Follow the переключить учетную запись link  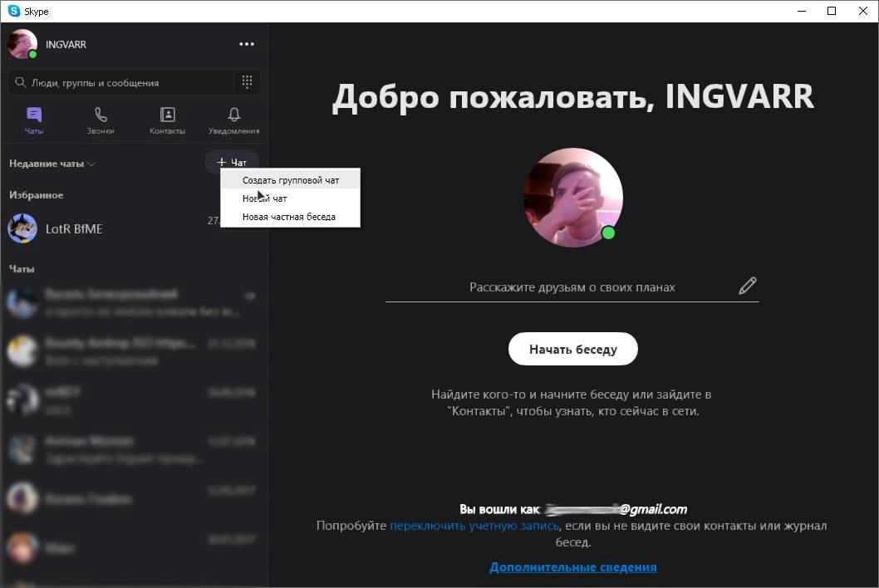tap(474, 526)
